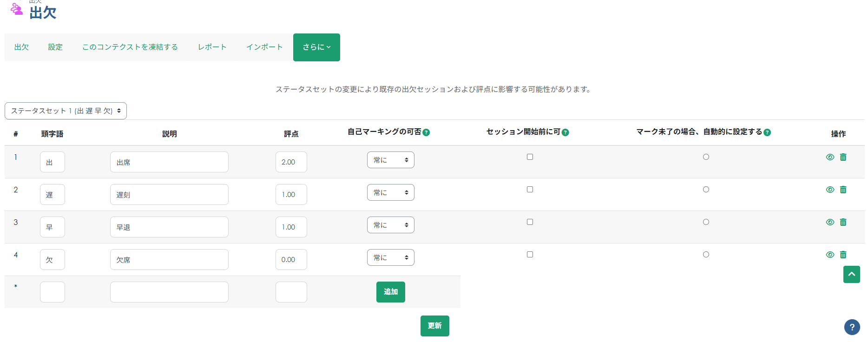Show help for マーク未了の場合、自動的に設定する
Screen dimensions: 868x342
coord(767,132)
